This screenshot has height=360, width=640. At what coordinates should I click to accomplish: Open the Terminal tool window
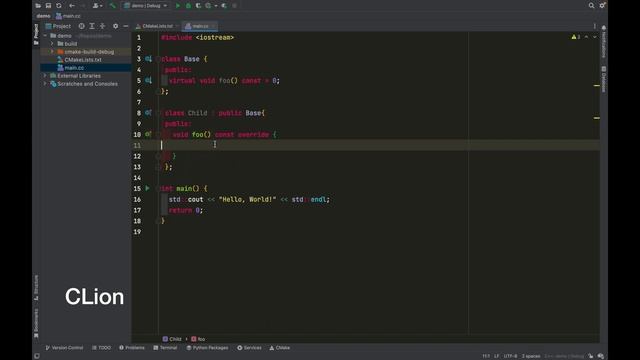coord(165,348)
